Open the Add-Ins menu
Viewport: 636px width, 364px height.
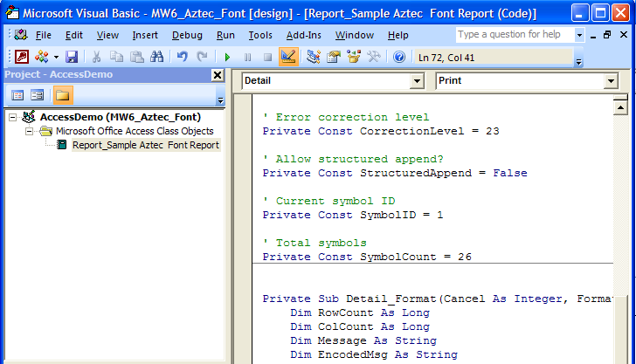(303, 35)
